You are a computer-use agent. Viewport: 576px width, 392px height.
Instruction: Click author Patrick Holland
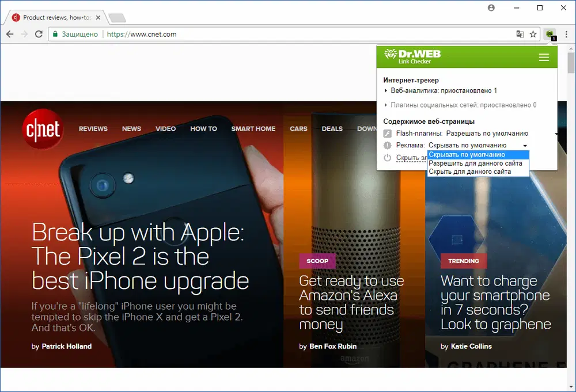[x=66, y=346]
